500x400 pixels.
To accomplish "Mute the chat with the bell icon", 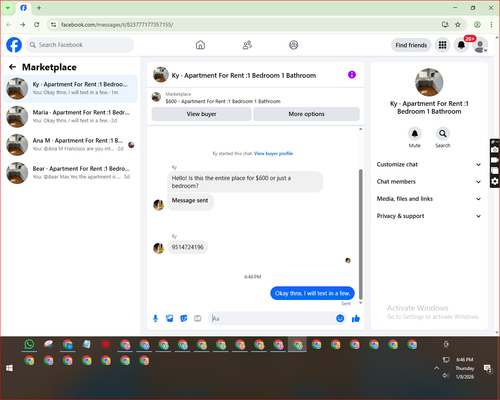I will coord(415,134).
